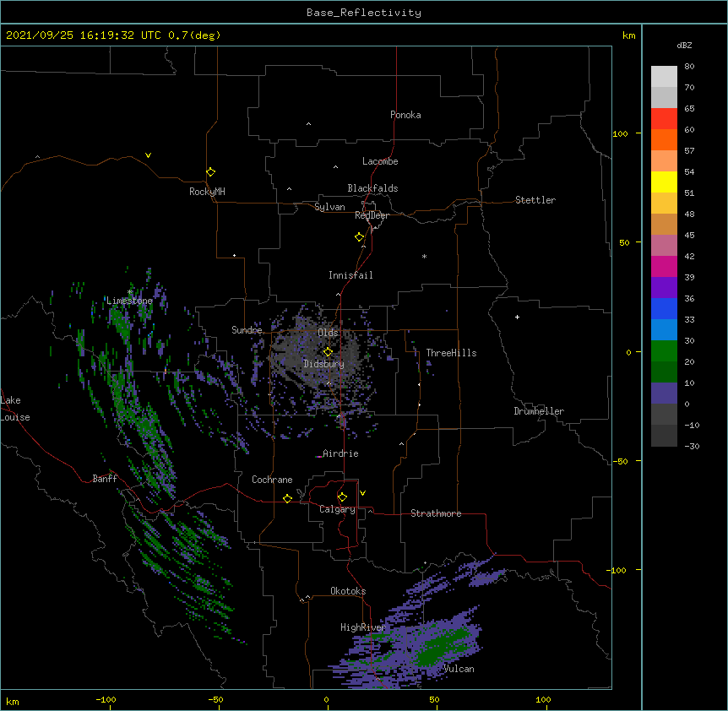Click the Calgary city label

pyautogui.click(x=337, y=509)
